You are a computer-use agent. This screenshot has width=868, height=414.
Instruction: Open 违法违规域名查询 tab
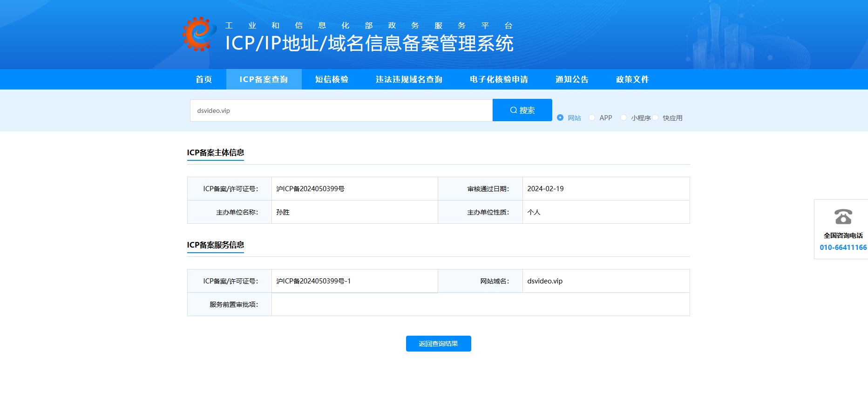tap(409, 79)
